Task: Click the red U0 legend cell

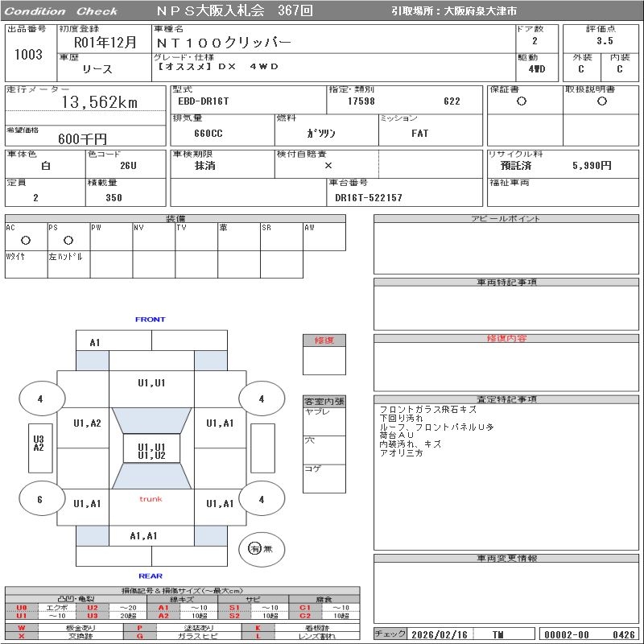Action: (x=22, y=608)
